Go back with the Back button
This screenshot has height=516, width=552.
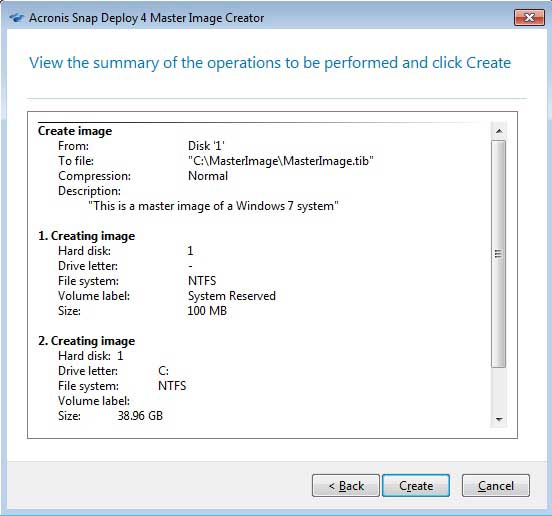(x=346, y=485)
